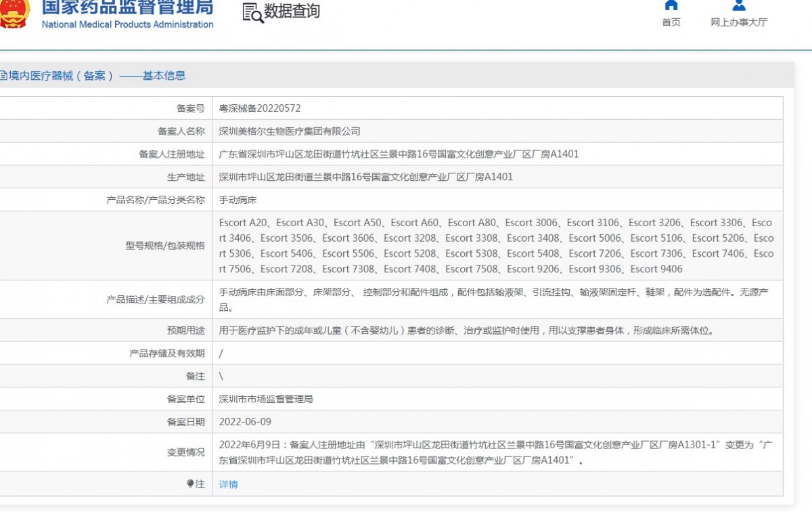The width and height of the screenshot is (812, 512).
Task: Click the 备案人注册地址 row label
Action: pyautogui.click(x=172, y=154)
